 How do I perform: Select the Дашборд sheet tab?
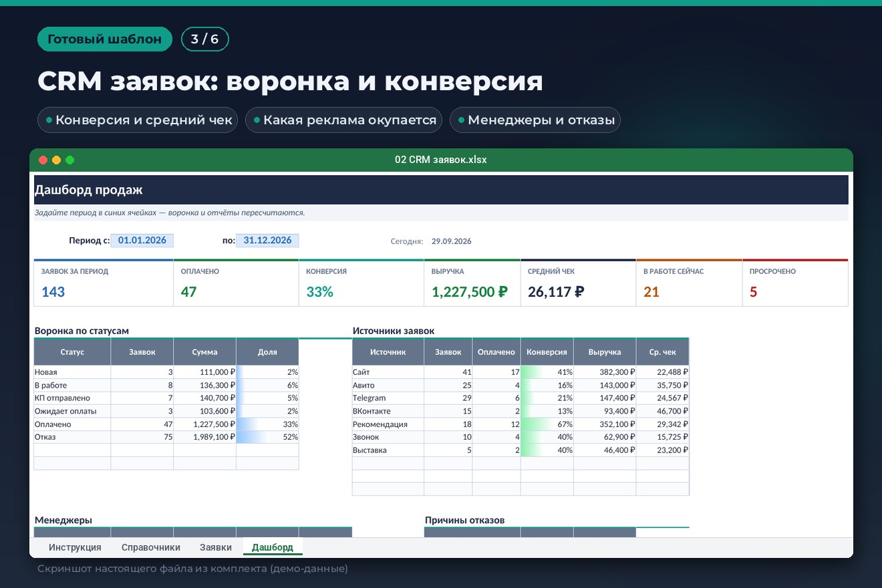coord(273,547)
